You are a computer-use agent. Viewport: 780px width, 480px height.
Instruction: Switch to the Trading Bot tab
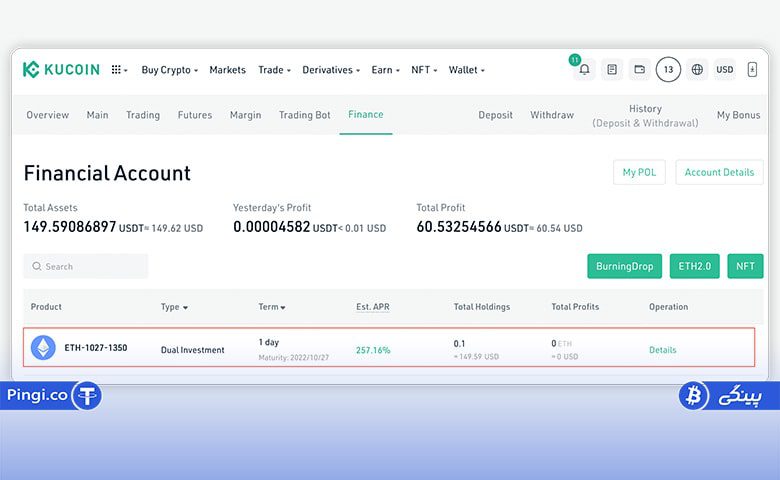[304, 115]
